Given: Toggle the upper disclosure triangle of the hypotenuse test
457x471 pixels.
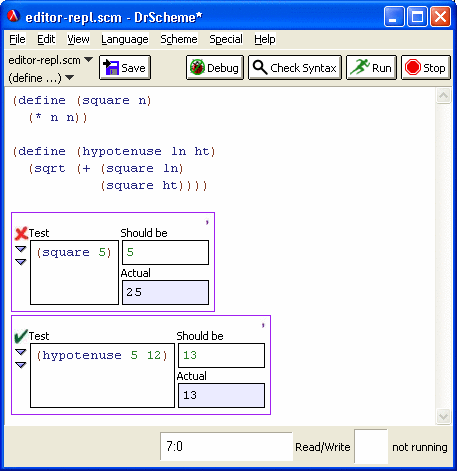Looking at the screenshot, I should click(21, 352).
